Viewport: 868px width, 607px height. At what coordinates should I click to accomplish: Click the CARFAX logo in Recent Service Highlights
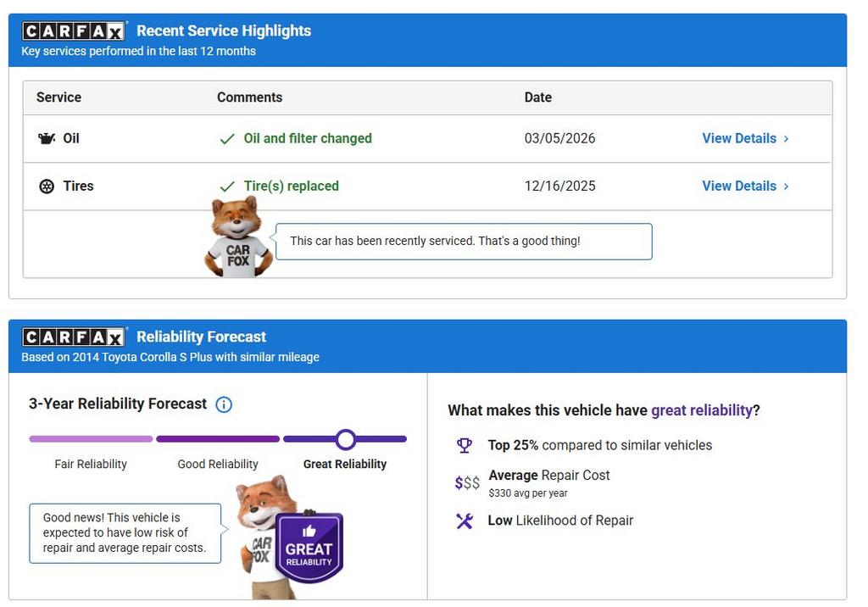coord(74,31)
